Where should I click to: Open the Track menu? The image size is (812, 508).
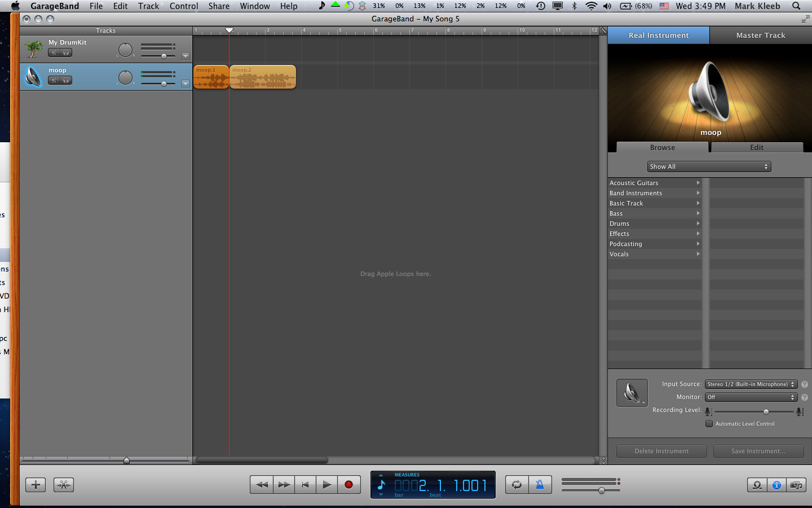coord(148,6)
